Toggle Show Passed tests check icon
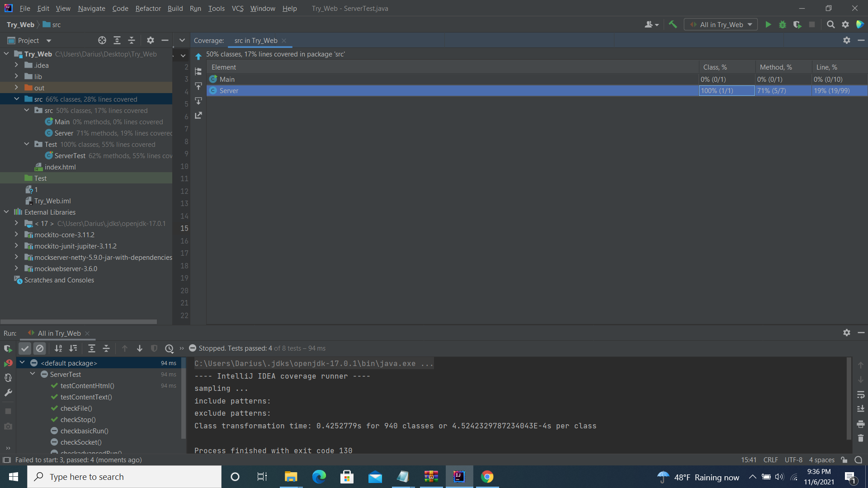The height and width of the screenshot is (488, 868). click(x=25, y=348)
